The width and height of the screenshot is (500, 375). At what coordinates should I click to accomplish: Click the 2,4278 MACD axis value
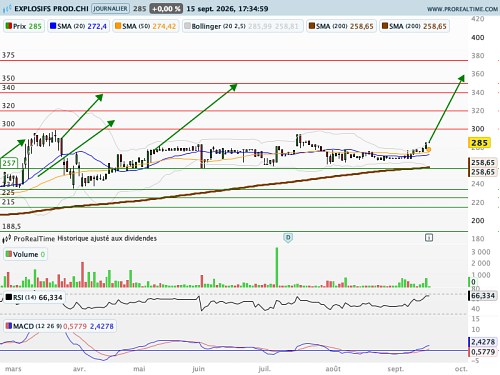tap(483, 342)
